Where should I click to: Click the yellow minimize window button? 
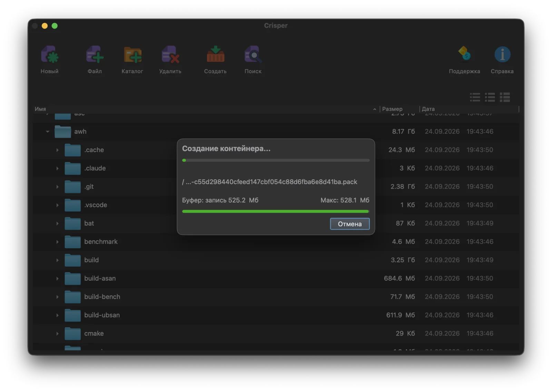pyautogui.click(x=45, y=26)
